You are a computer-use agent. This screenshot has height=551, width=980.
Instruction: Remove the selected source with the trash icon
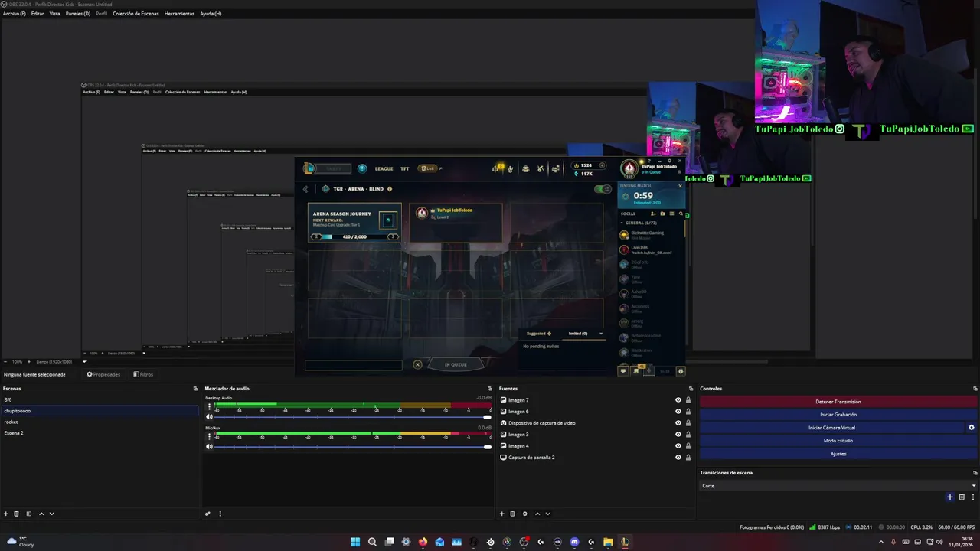click(x=512, y=514)
